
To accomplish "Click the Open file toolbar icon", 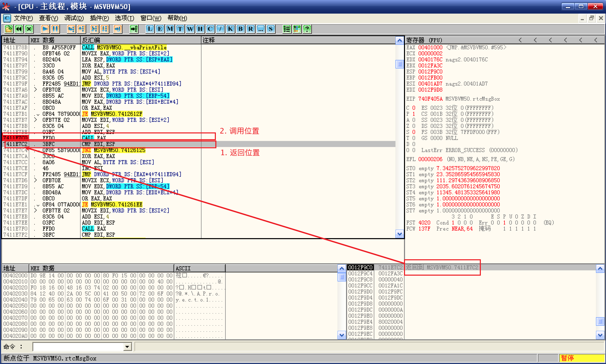I will tap(9, 29).
